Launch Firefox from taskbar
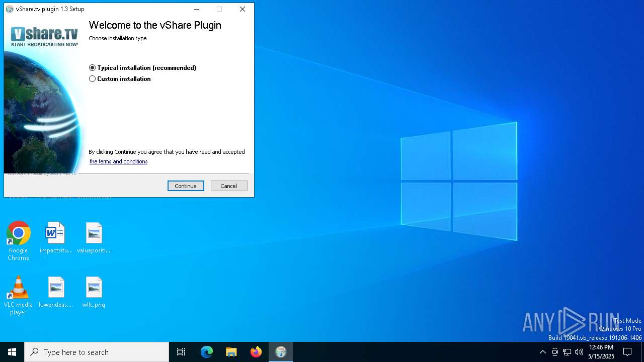 pyautogui.click(x=256, y=352)
